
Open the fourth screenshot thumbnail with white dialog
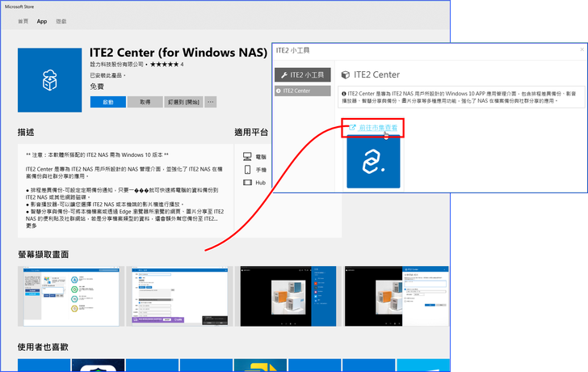[397, 296]
